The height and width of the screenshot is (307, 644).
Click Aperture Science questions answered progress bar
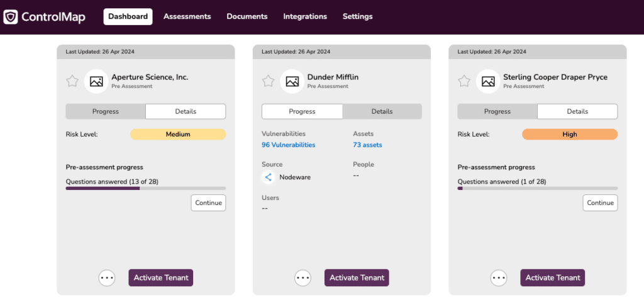pos(146,188)
